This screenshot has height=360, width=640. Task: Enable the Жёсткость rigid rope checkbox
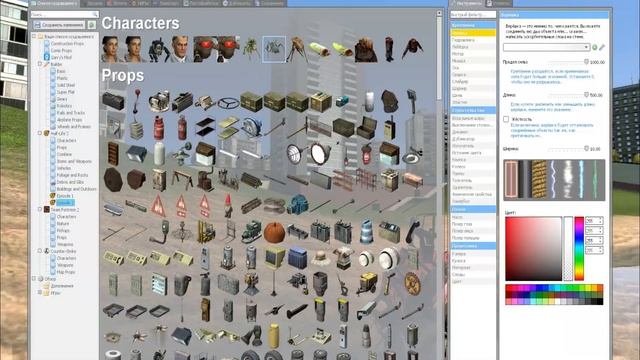coord(506,119)
